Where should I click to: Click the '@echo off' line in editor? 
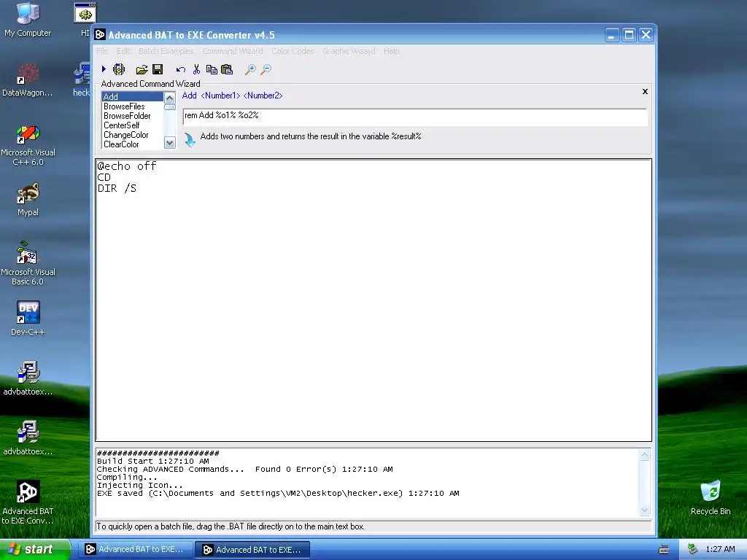127,166
